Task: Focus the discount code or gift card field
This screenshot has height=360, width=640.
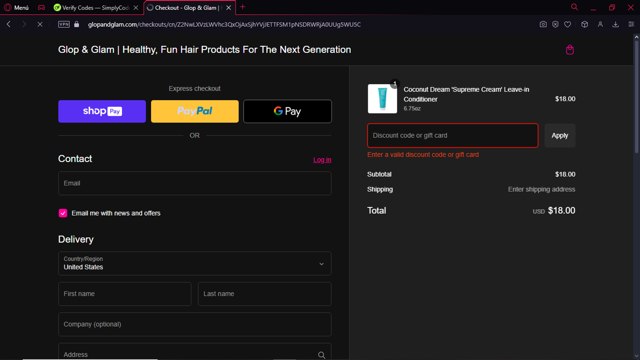Action: pos(453,136)
